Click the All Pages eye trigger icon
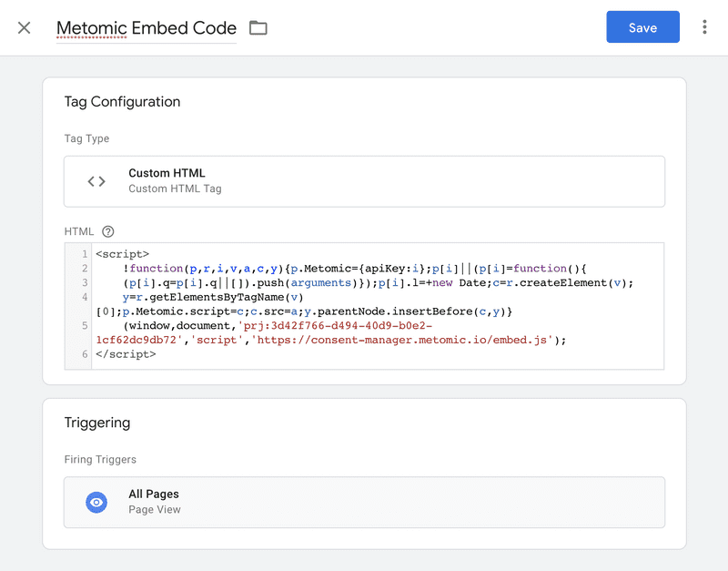This screenshot has width=728, height=571. pyautogui.click(x=96, y=502)
